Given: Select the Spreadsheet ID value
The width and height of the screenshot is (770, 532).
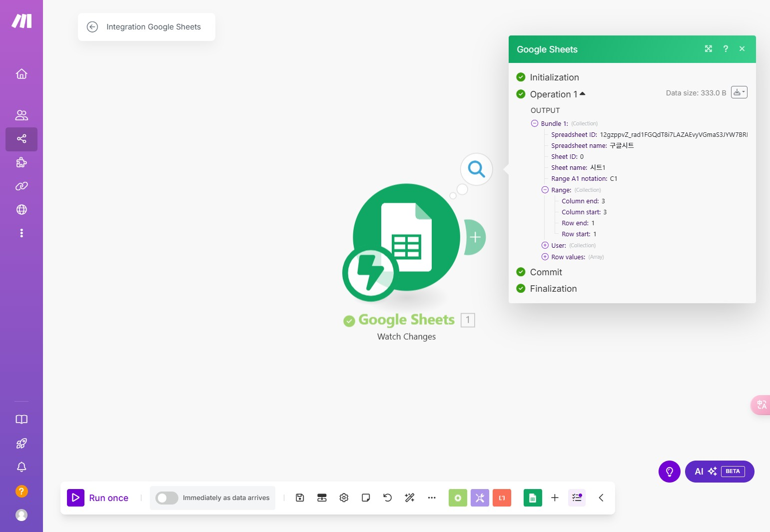Looking at the screenshot, I should [x=674, y=135].
